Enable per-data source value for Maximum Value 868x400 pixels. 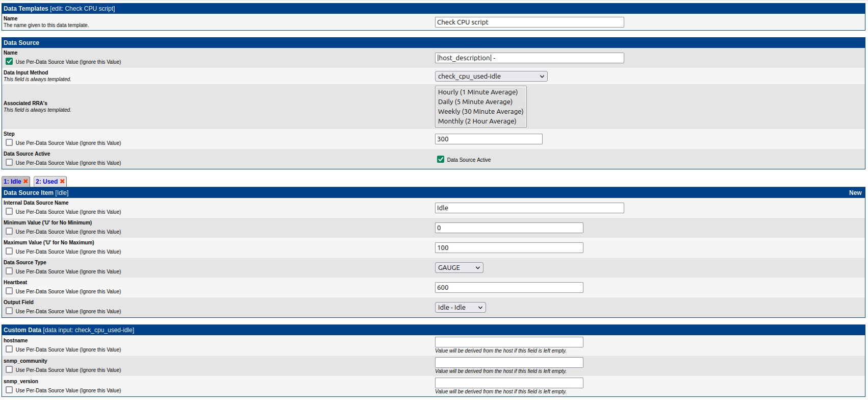point(9,251)
